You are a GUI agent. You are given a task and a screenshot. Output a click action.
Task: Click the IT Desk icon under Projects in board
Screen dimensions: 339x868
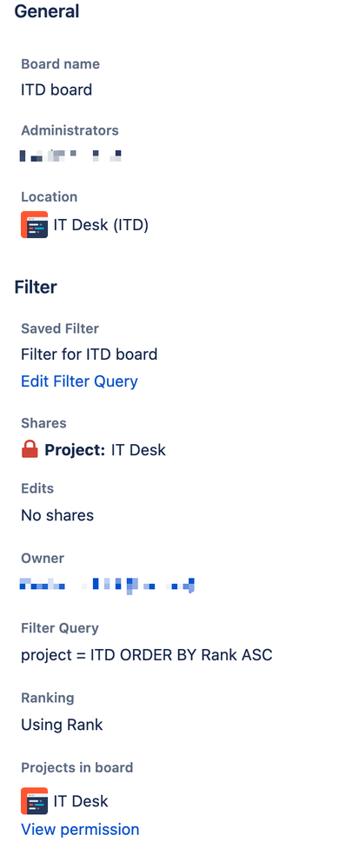point(35,801)
